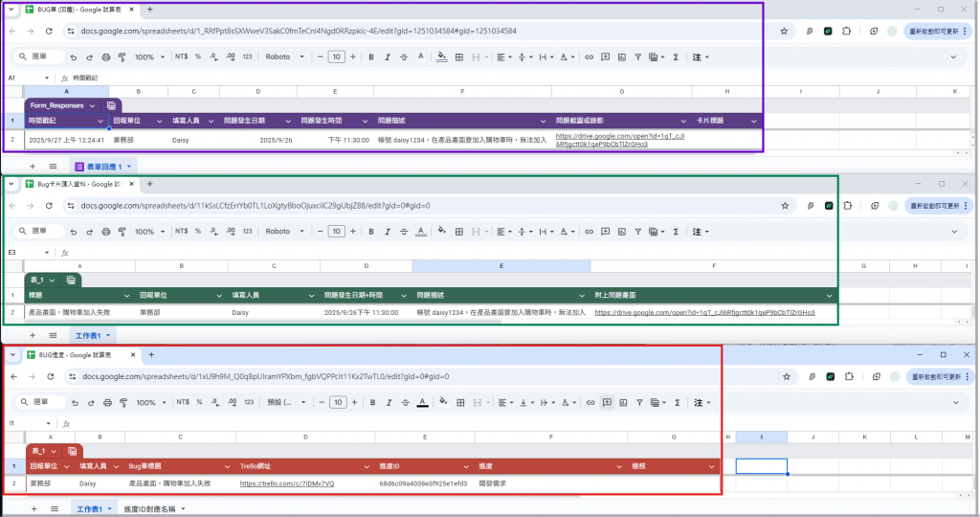This screenshot has height=517, width=980.
Task: Toggle bold in the BUG進度 window toolbar
Action: pyautogui.click(x=372, y=403)
